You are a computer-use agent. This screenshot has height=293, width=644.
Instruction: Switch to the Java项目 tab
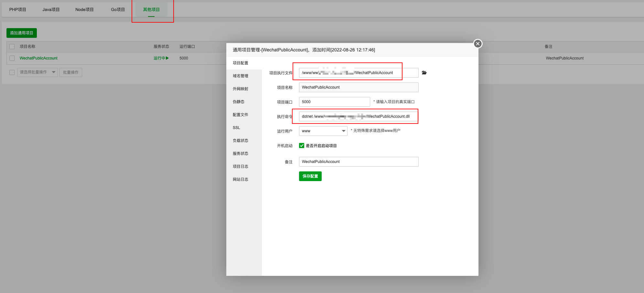click(x=51, y=10)
